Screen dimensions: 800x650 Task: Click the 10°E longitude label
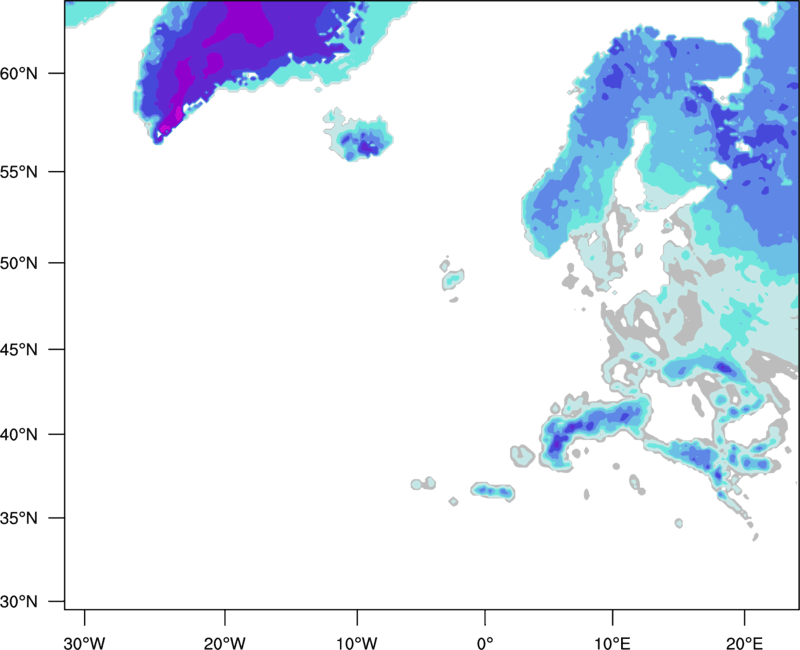(x=613, y=643)
